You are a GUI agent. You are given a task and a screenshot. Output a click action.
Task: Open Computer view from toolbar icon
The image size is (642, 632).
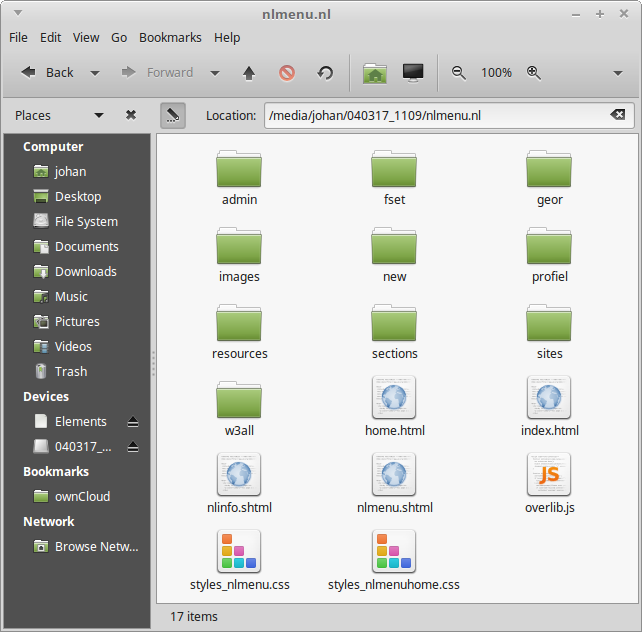click(x=412, y=73)
